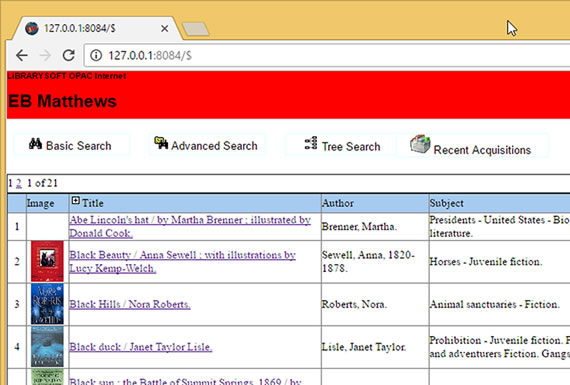Screen dimensions: 570x385
Task: Go to results page 2
Action: (19, 183)
